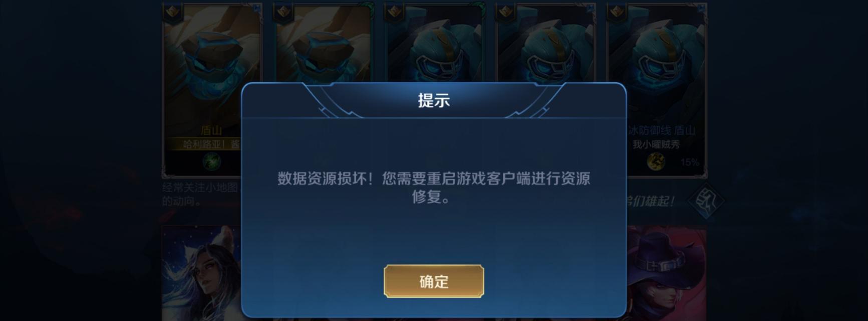
Task: Select the gold summoner skill icon beside 15%
Action: tap(656, 162)
